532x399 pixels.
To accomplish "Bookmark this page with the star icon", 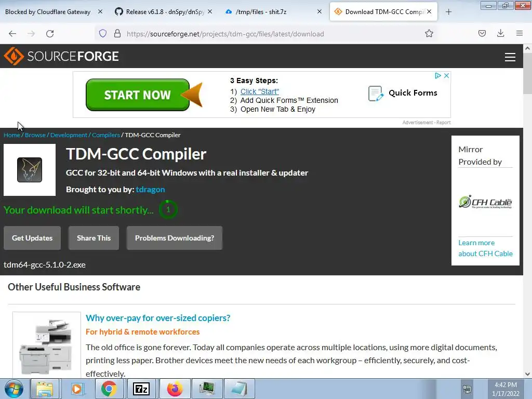I will [429, 33].
